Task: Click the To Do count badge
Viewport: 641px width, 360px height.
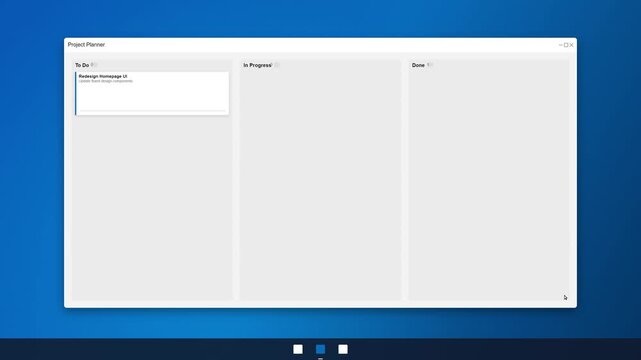Action: click(94, 65)
